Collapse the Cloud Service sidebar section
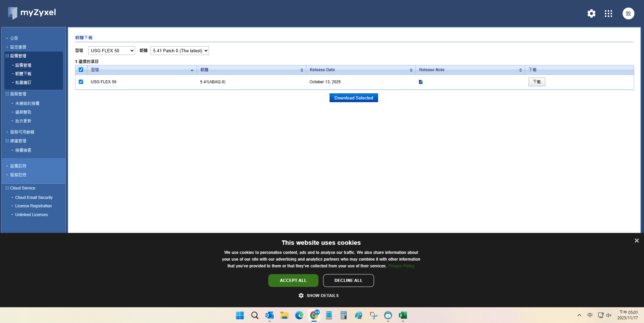The image size is (644, 323). [x=7, y=188]
